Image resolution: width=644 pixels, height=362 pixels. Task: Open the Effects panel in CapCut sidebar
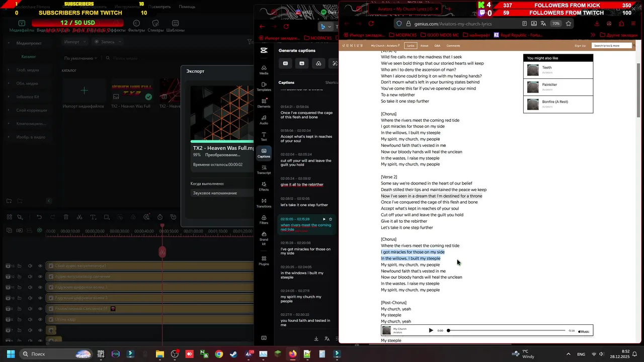(x=264, y=186)
